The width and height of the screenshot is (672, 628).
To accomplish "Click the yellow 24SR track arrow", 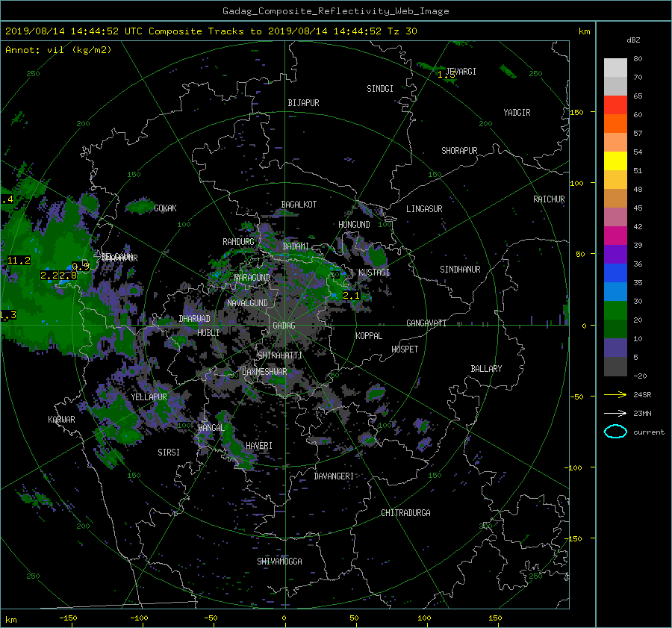I will click(x=615, y=394).
